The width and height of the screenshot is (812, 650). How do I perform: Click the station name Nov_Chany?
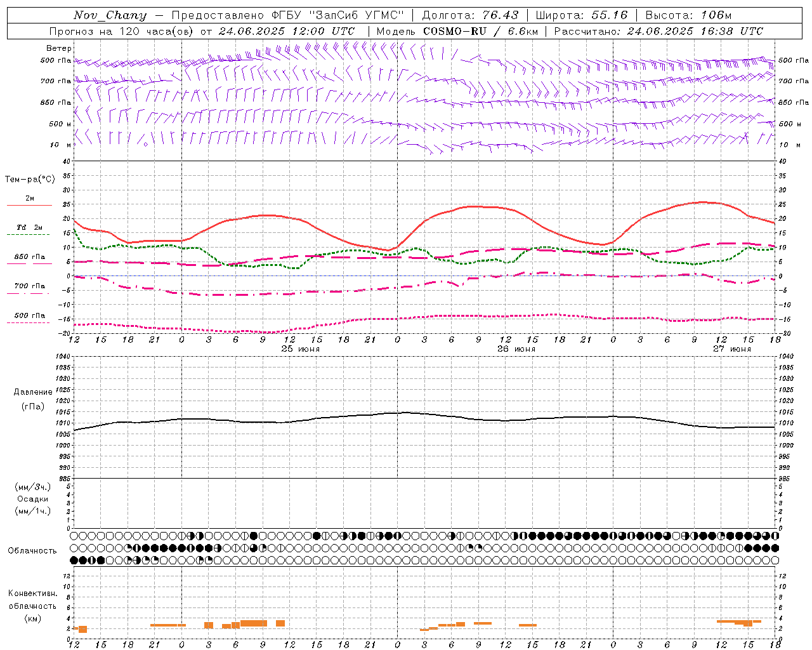110,15
